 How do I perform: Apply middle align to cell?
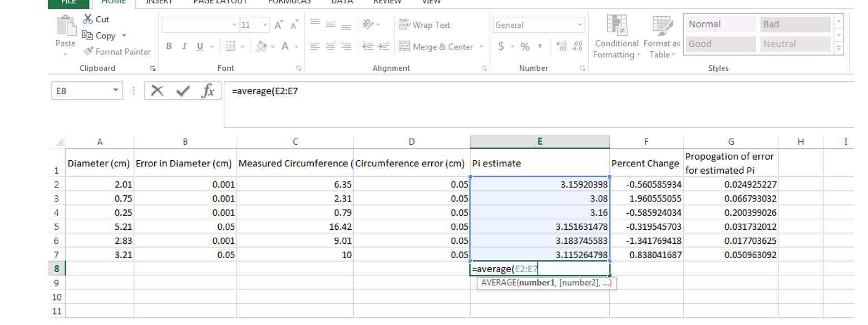coord(330,24)
